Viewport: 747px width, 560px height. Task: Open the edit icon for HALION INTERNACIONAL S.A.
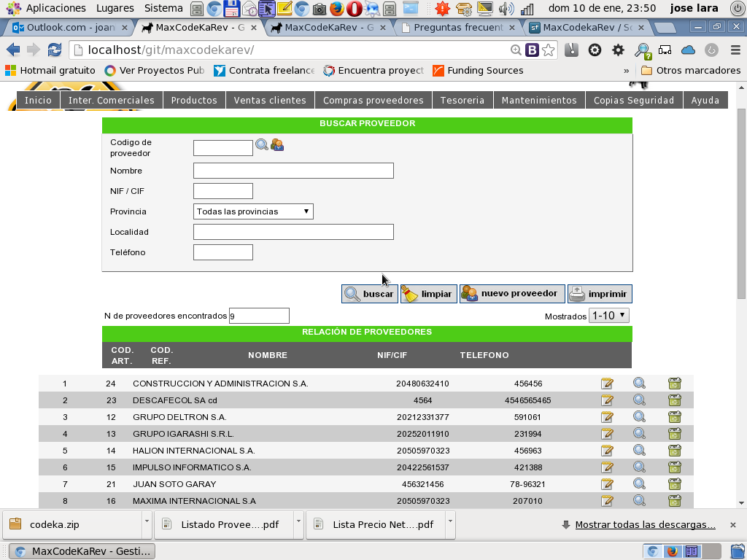tap(607, 450)
